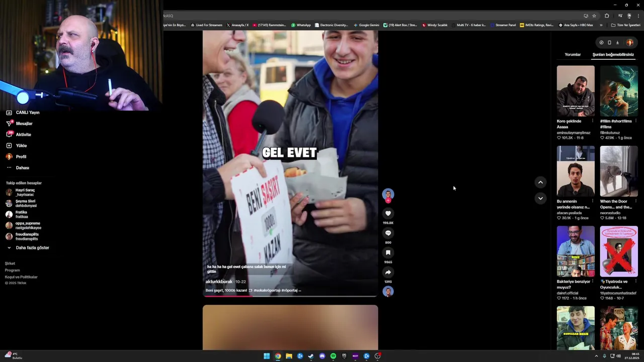Viewport: 644px width, 362px height.
Task: Like the video with the heart icon
Action: click(x=388, y=213)
